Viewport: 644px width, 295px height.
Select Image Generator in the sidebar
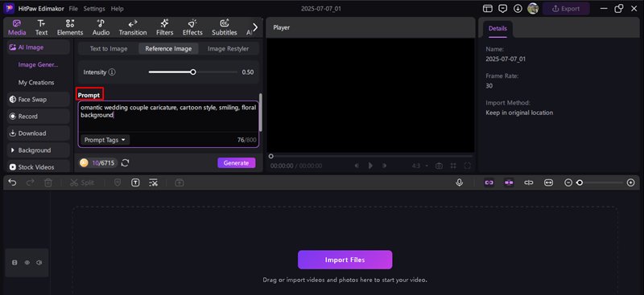(x=38, y=65)
